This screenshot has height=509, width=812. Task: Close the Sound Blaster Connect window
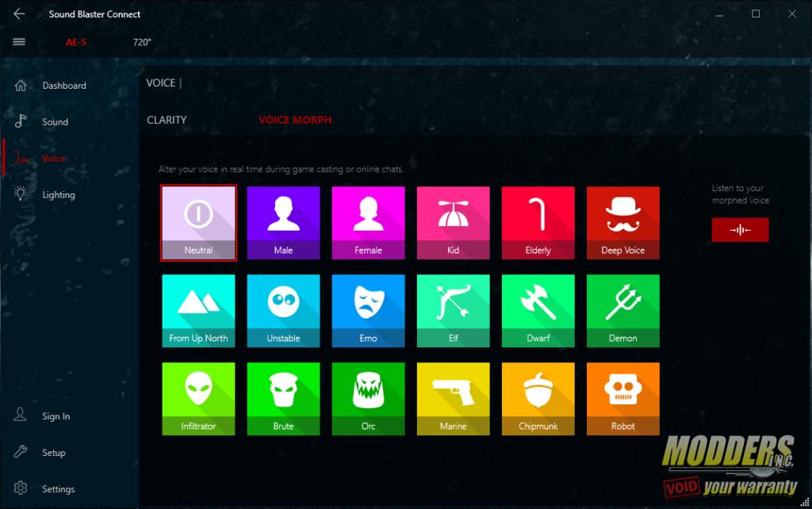click(x=792, y=14)
